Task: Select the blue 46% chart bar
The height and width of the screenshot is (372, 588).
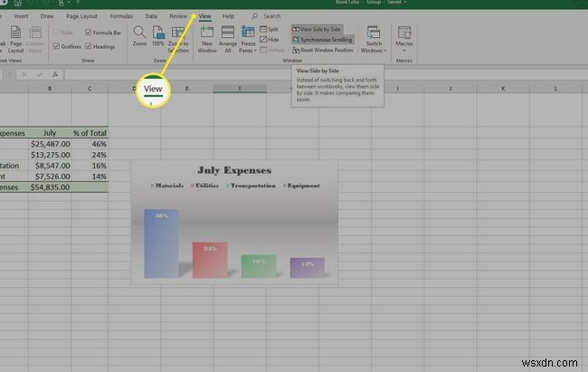Action: (161, 243)
